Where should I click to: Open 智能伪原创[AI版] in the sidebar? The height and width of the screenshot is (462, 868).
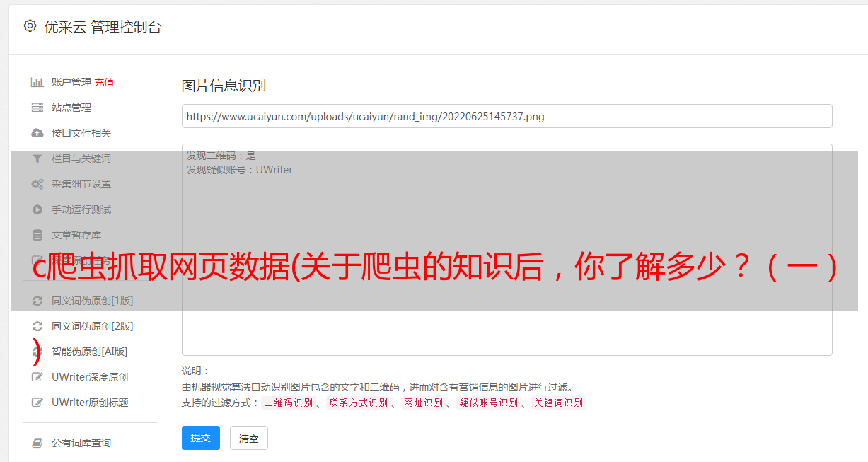pos(90,352)
